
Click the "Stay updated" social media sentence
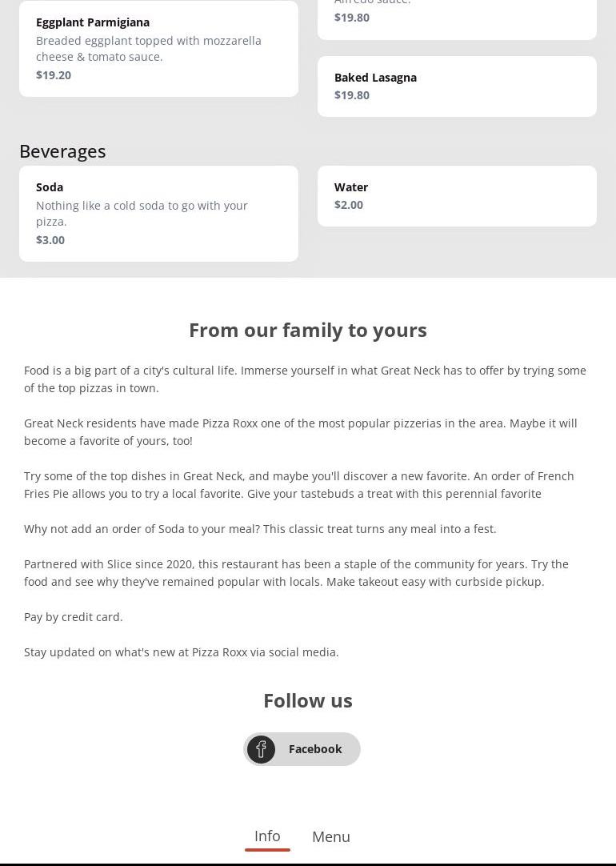(182, 652)
